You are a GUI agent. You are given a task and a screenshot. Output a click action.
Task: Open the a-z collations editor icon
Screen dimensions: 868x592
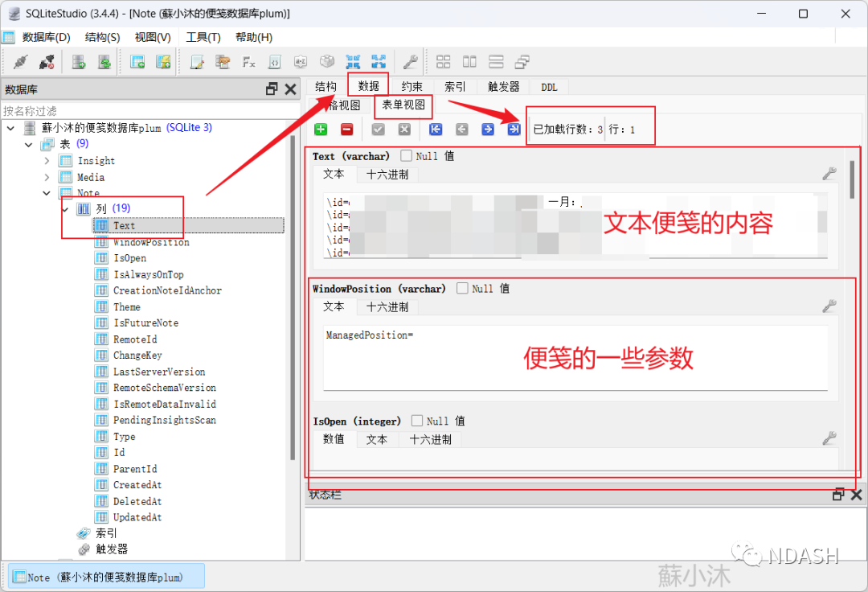tap(301, 61)
